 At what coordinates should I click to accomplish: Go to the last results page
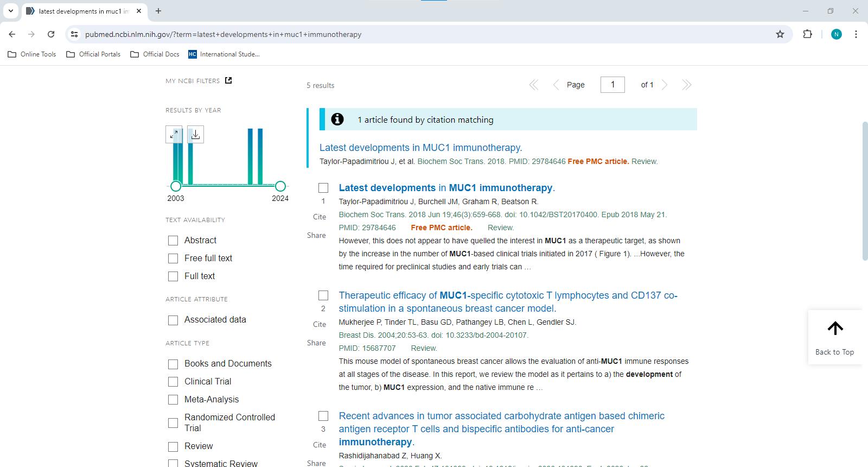686,85
